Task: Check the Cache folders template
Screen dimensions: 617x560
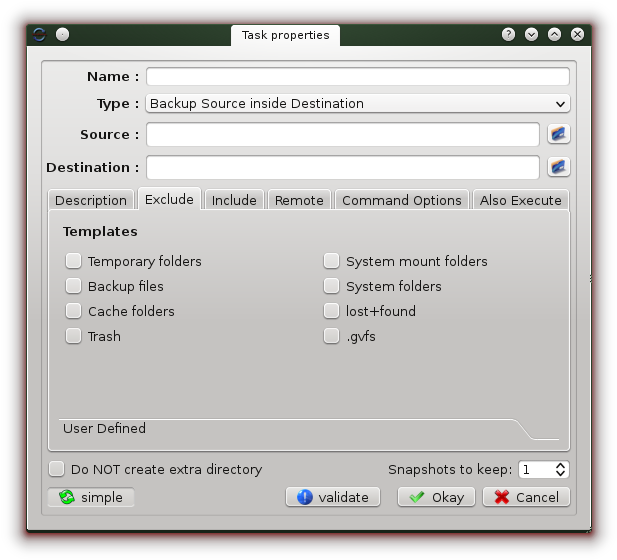Action: (x=74, y=311)
